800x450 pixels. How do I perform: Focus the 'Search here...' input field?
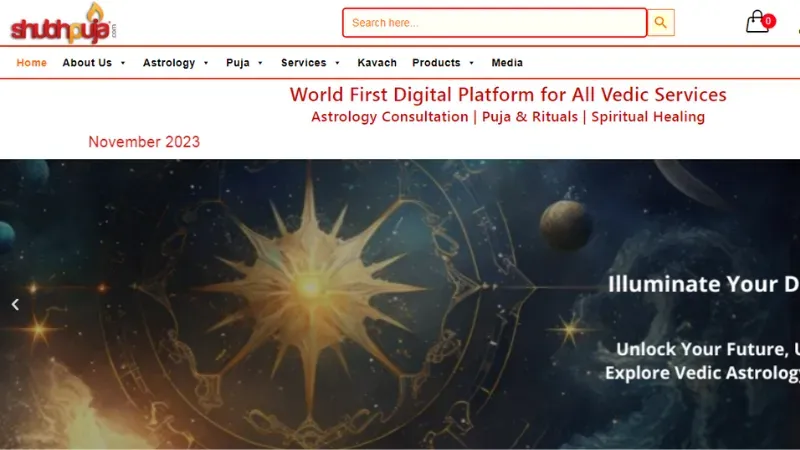tap(494, 22)
